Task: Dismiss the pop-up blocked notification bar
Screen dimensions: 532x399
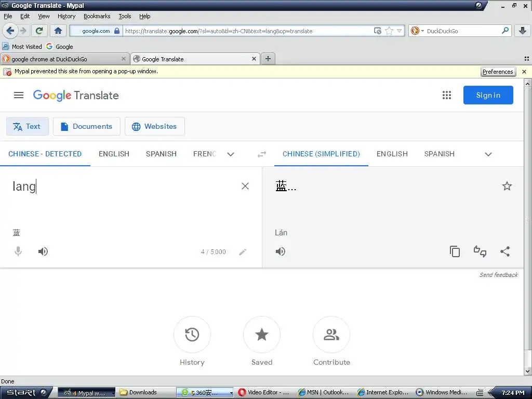Action: (x=524, y=72)
